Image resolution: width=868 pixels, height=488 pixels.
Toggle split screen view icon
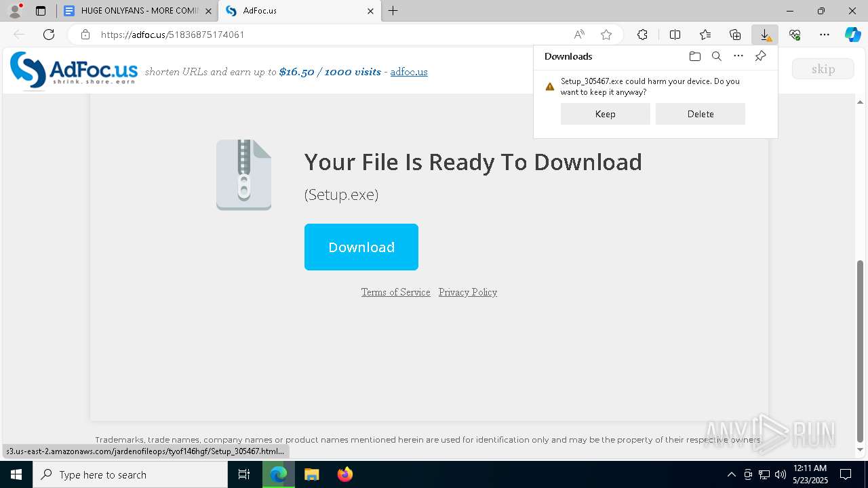675,35
